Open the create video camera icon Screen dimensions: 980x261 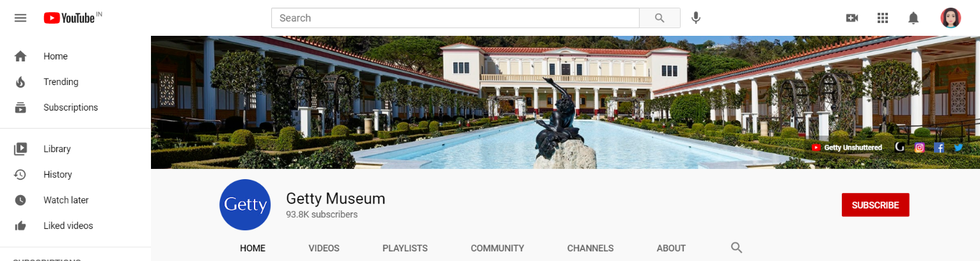pyautogui.click(x=852, y=18)
